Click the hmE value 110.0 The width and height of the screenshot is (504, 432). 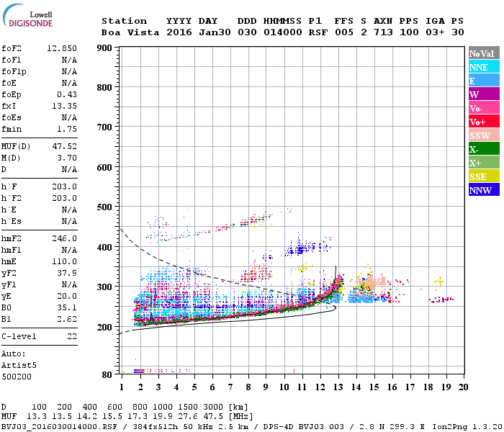click(64, 261)
